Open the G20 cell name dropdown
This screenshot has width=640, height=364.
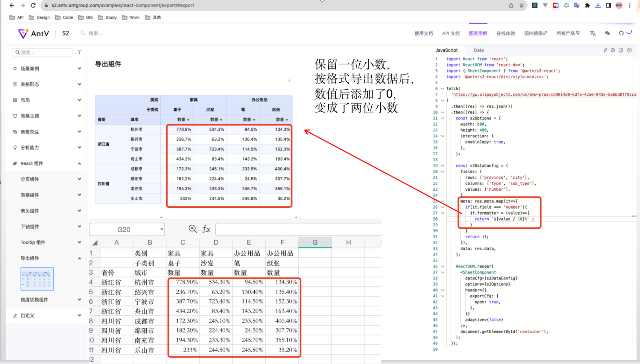tap(162, 229)
